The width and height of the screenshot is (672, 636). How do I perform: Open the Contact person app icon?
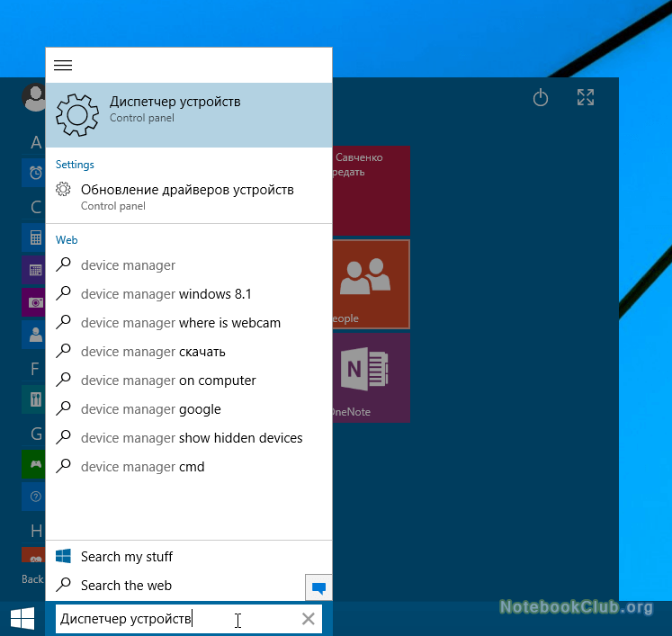(34, 335)
